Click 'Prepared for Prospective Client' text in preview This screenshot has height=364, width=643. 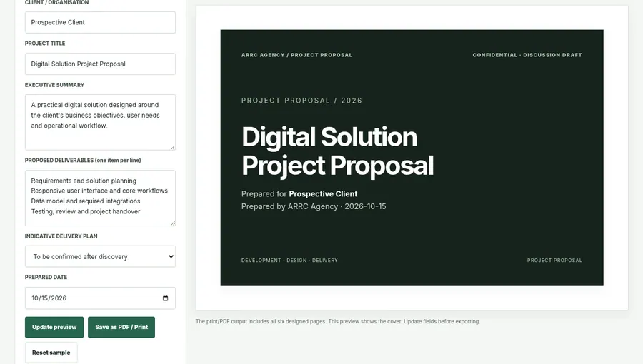point(299,194)
